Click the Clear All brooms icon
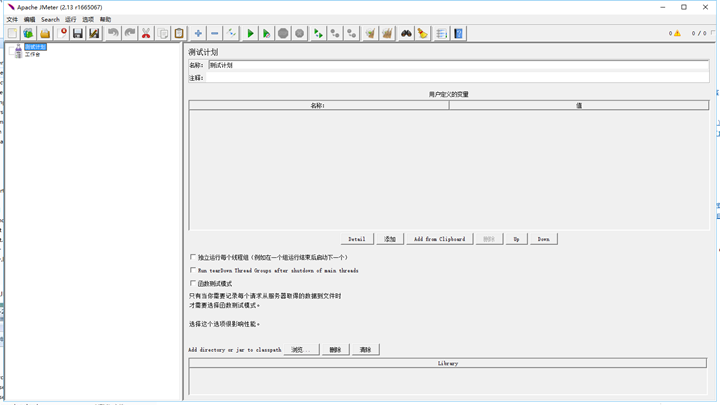 tap(387, 34)
